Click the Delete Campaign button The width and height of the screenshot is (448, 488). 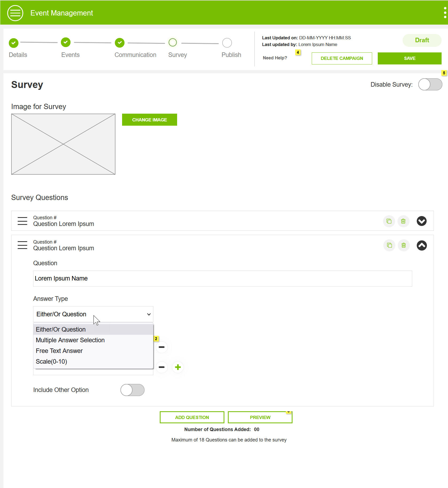pos(342,58)
